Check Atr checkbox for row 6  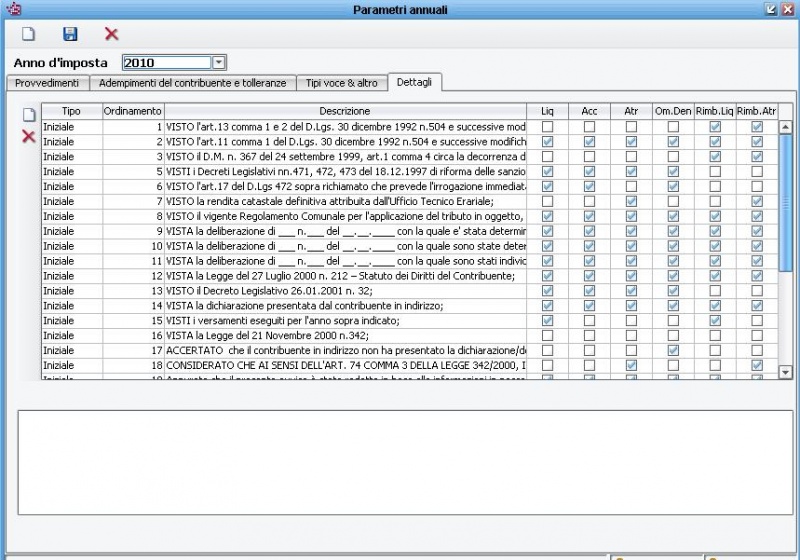click(631, 186)
